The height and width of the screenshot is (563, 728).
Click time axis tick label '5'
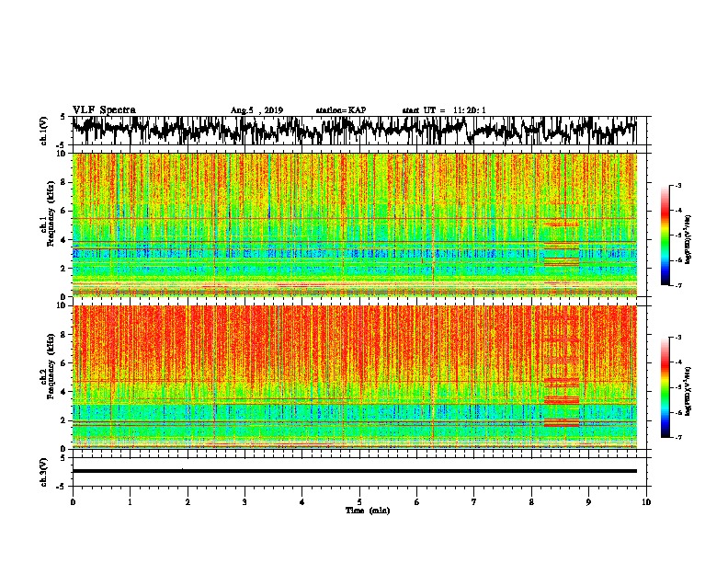click(x=359, y=502)
